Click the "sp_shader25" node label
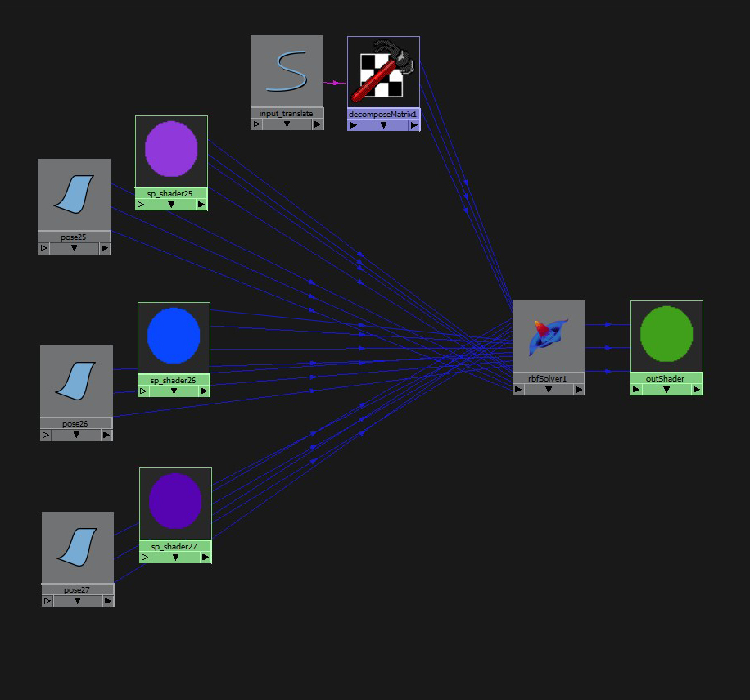Image resolution: width=750 pixels, height=700 pixels. point(169,194)
